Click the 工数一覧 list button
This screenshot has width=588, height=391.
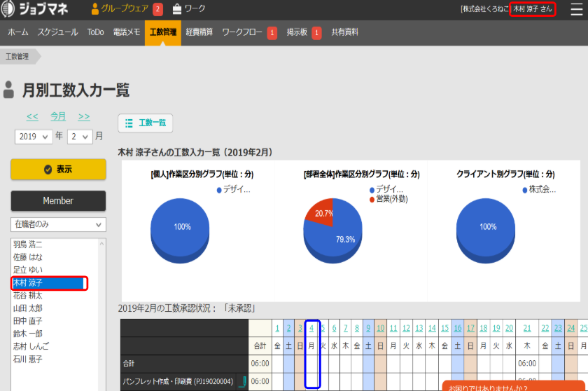click(145, 123)
